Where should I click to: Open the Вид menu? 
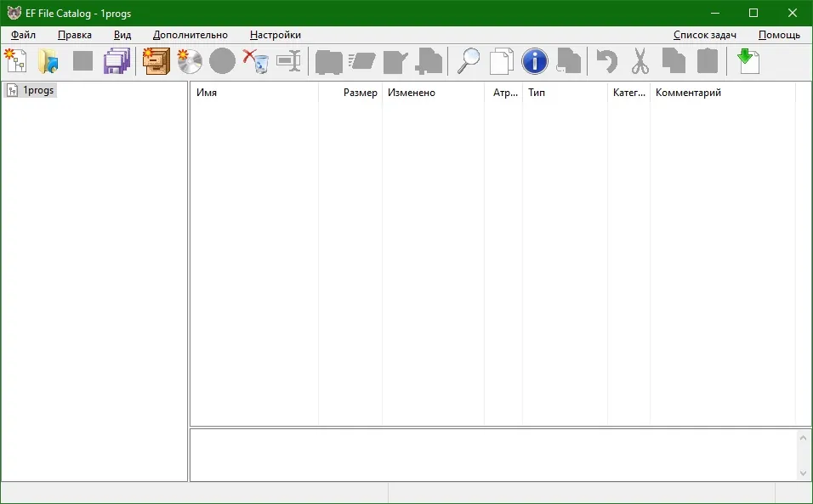point(122,35)
